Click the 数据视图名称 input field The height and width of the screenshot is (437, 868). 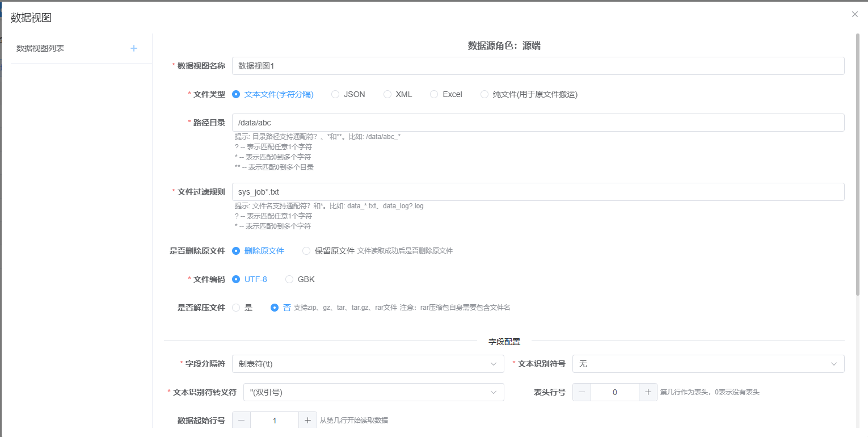[538, 66]
